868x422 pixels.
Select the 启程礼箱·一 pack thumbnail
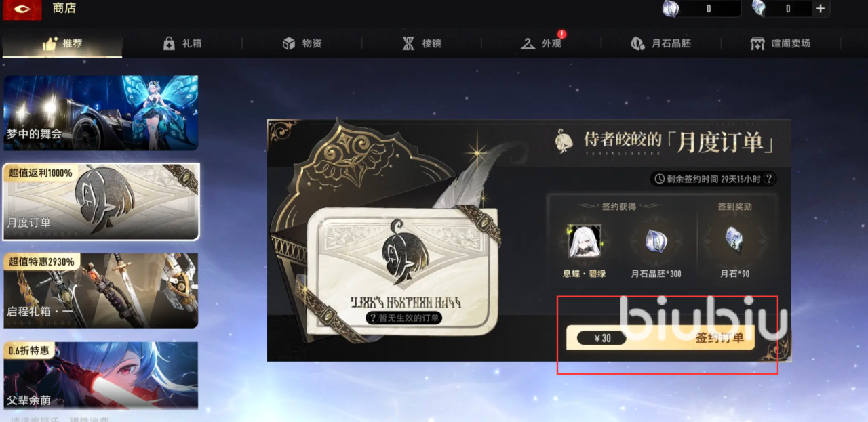(x=101, y=291)
